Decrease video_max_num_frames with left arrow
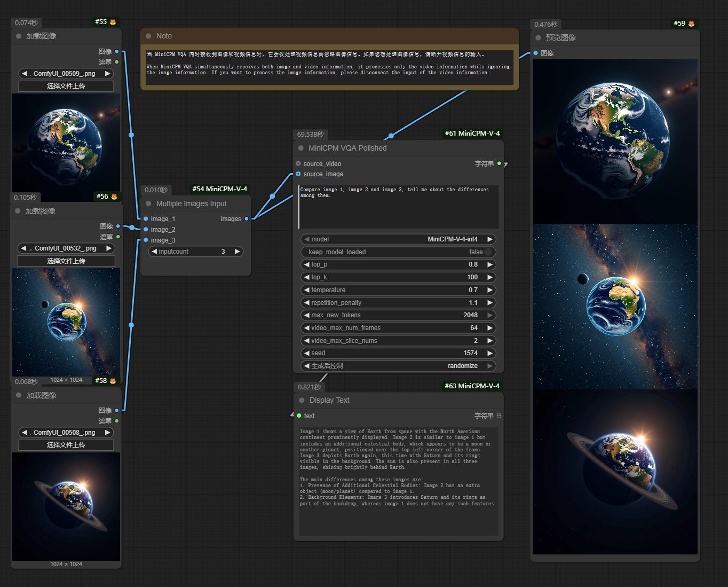The image size is (728, 587). (306, 328)
